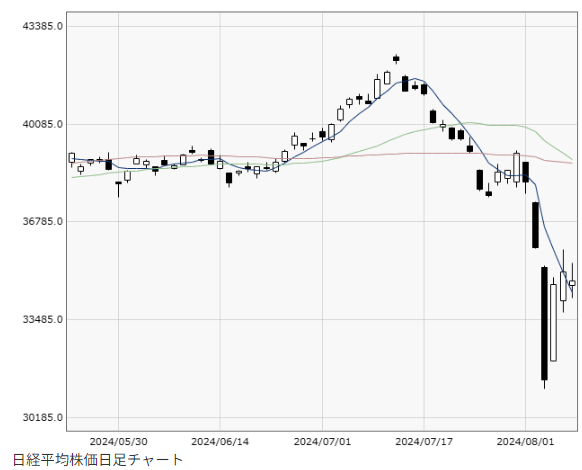Click the 40085.0 price axis label

[x=42, y=124]
